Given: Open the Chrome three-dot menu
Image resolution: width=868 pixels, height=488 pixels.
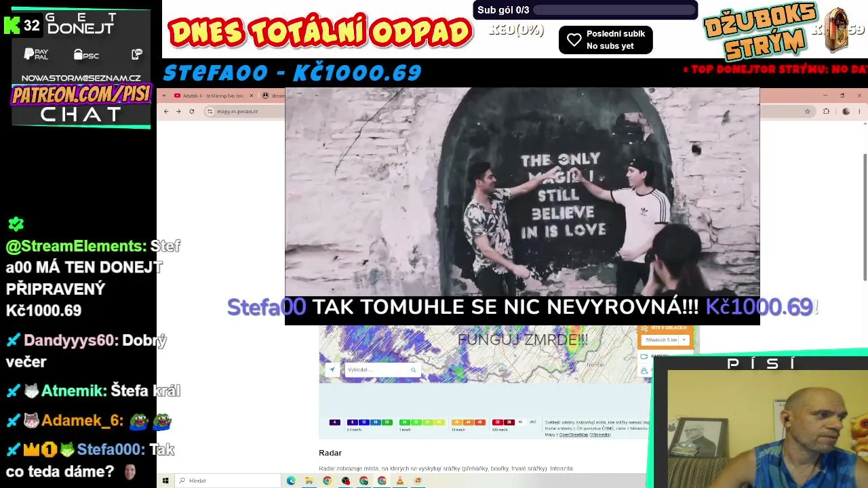Looking at the screenshot, I should point(860,111).
